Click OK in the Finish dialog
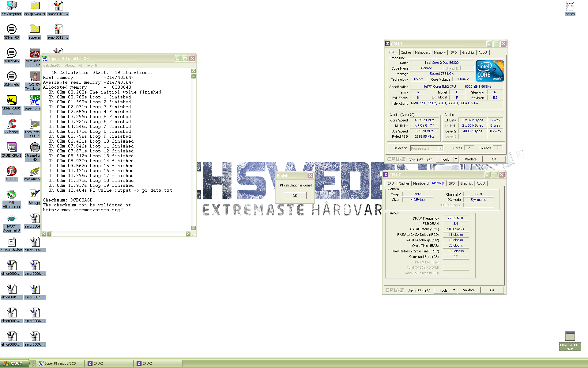This screenshot has width=588, height=368. coord(295,196)
